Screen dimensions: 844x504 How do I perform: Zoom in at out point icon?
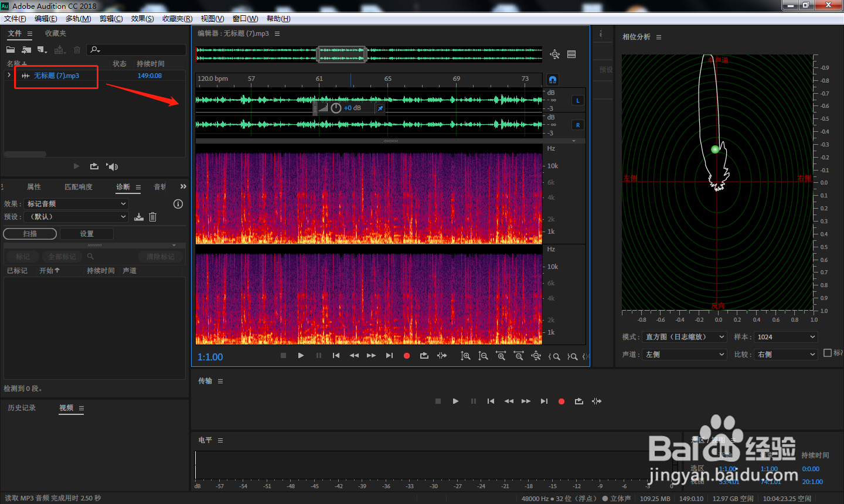573,356
